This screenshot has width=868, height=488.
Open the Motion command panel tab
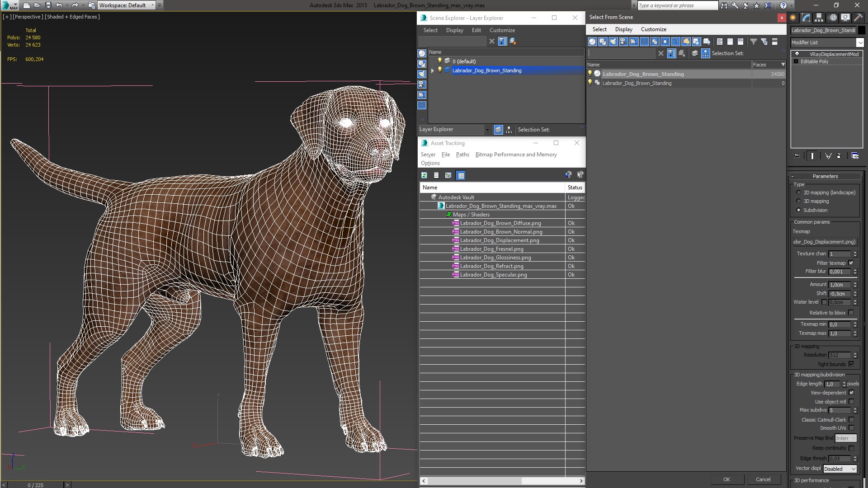[x=833, y=18]
